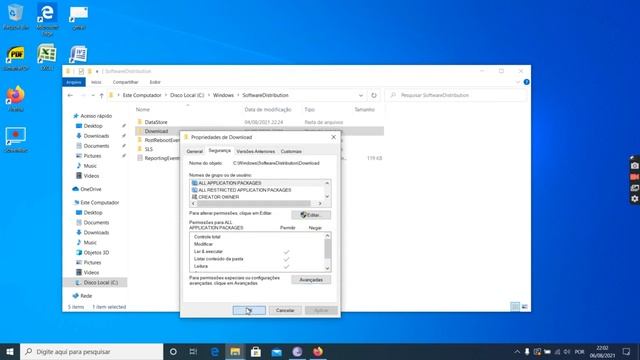Switch to large icons view in status bar
Screen dimensions: 640x360
(524, 307)
